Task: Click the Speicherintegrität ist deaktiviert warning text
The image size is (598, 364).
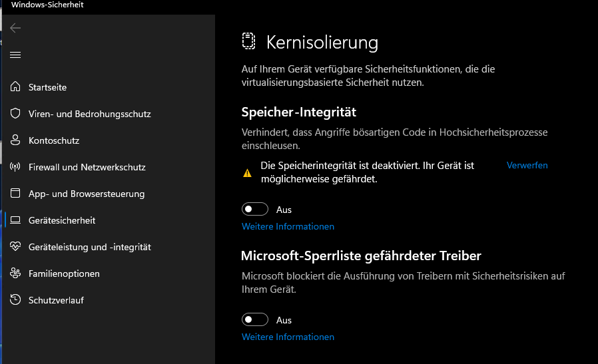Action: click(x=368, y=172)
